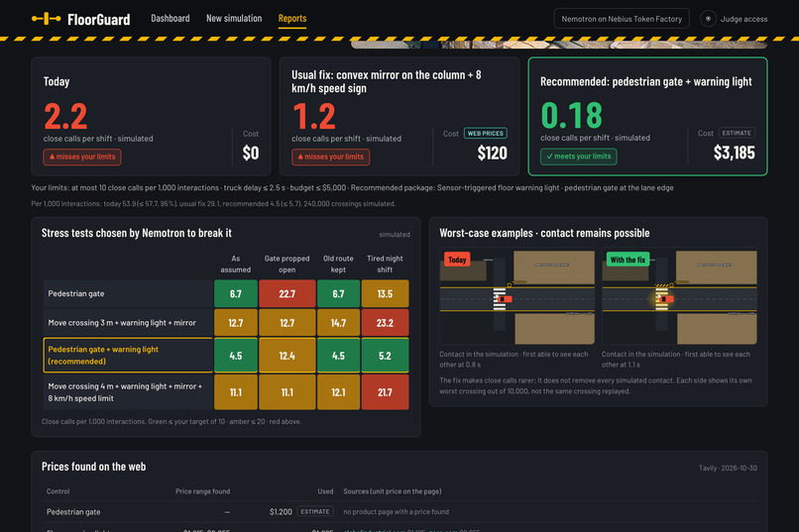This screenshot has width=799, height=532.
Task: Click the 12.7 cell under Gate propped open
Action: pyautogui.click(x=286, y=323)
